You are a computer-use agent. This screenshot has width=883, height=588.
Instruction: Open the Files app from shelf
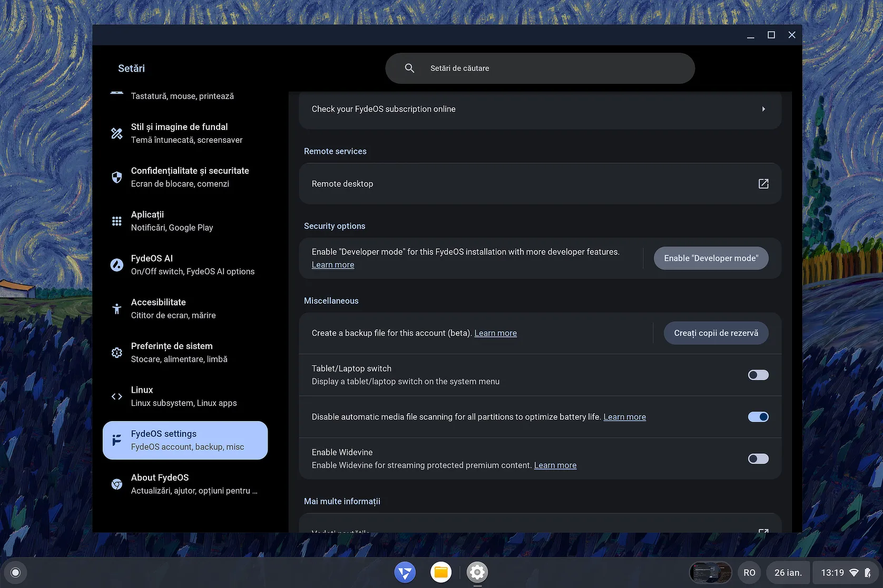tap(441, 572)
